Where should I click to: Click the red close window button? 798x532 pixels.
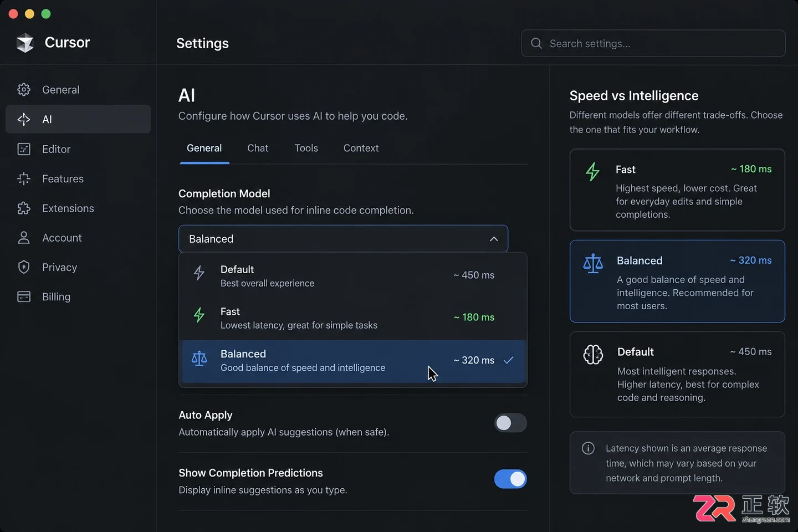click(x=14, y=14)
